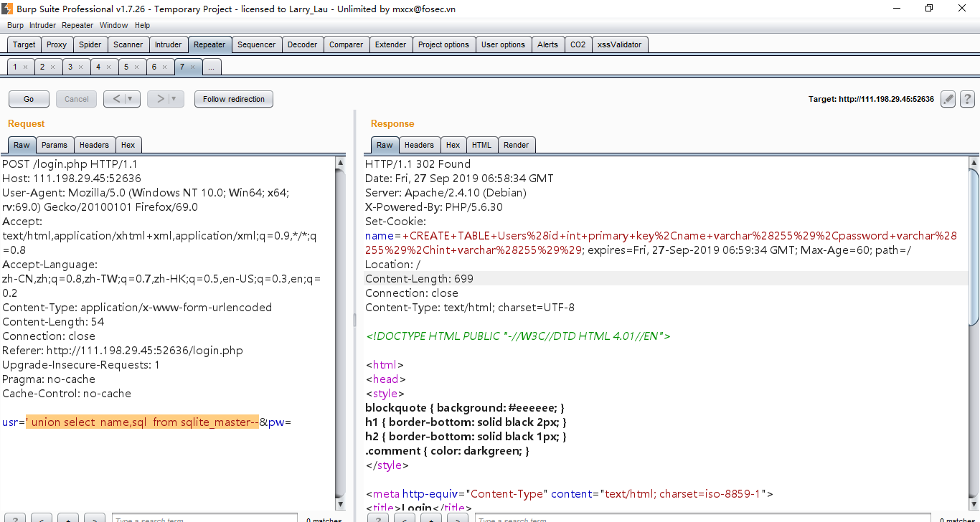Open the Alerts tab
Image resolution: width=980 pixels, height=522 pixels.
pyautogui.click(x=547, y=44)
